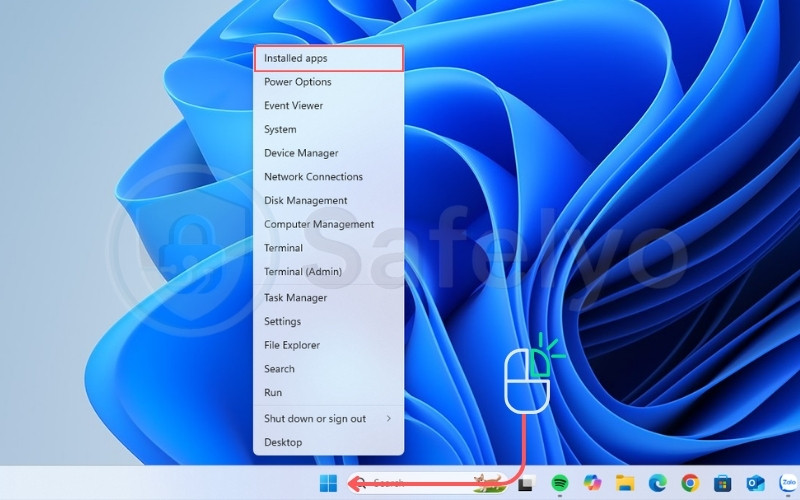
Task: Show the Desktop via menu entry
Action: pyautogui.click(x=329, y=442)
